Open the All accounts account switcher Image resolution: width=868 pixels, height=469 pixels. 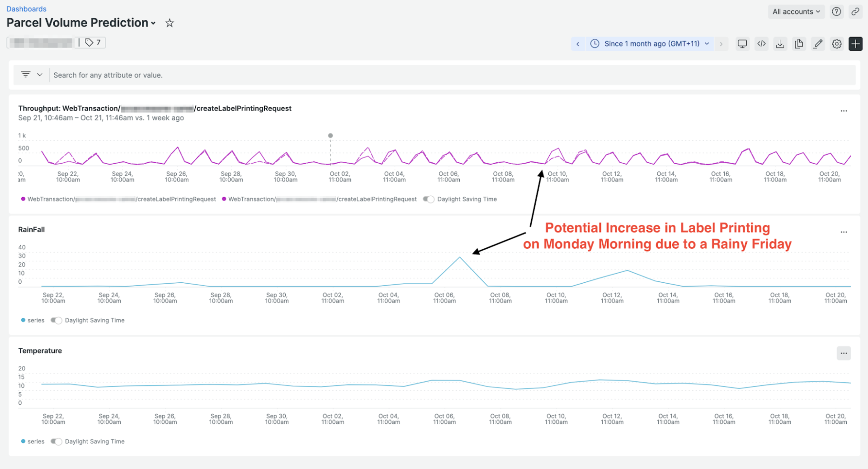pyautogui.click(x=796, y=11)
